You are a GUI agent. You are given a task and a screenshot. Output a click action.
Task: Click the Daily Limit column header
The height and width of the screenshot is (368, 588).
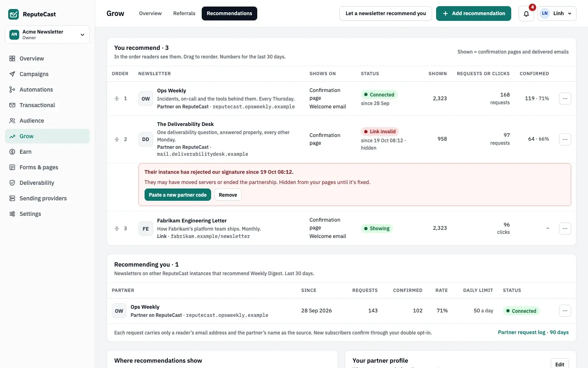478,291
